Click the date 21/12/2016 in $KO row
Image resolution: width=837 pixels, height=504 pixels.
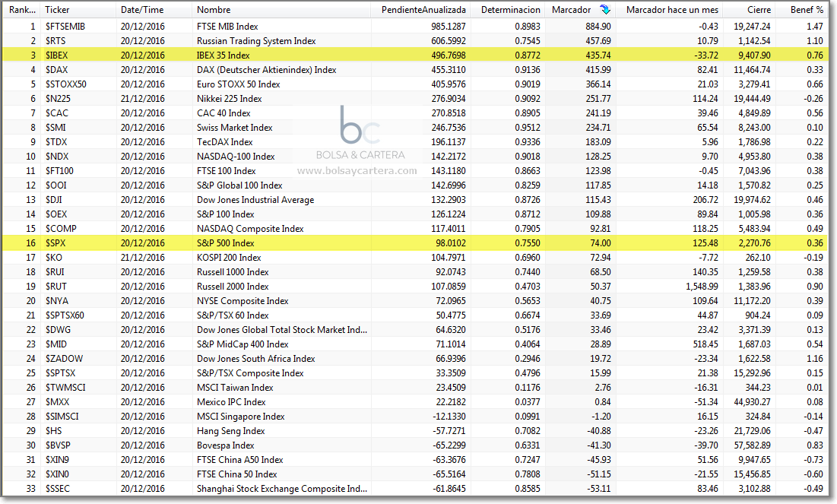click(142, 257)
